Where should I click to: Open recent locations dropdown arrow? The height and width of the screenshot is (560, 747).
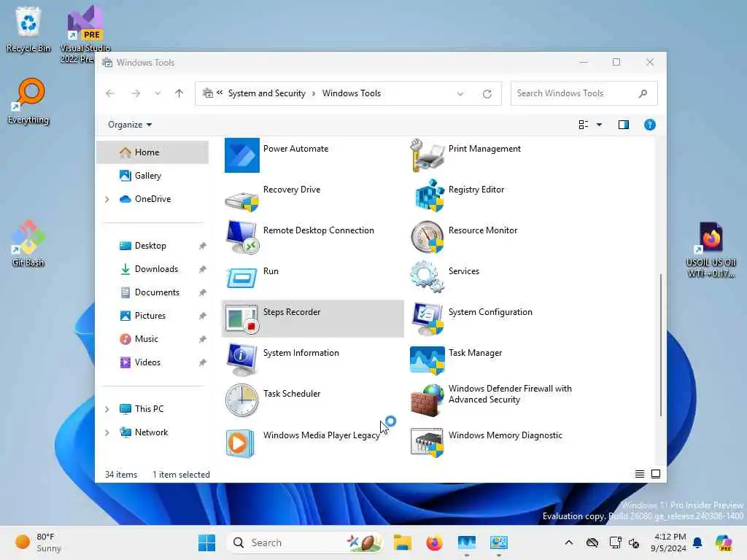[x=158, y=93]
